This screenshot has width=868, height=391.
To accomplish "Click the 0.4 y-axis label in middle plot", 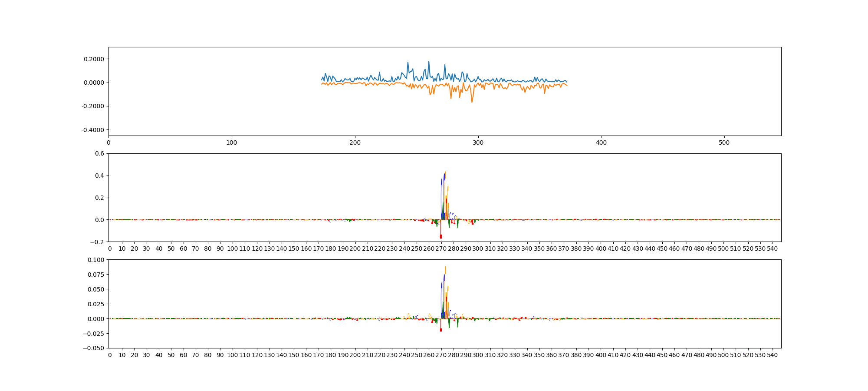I will tap(99, 176).
